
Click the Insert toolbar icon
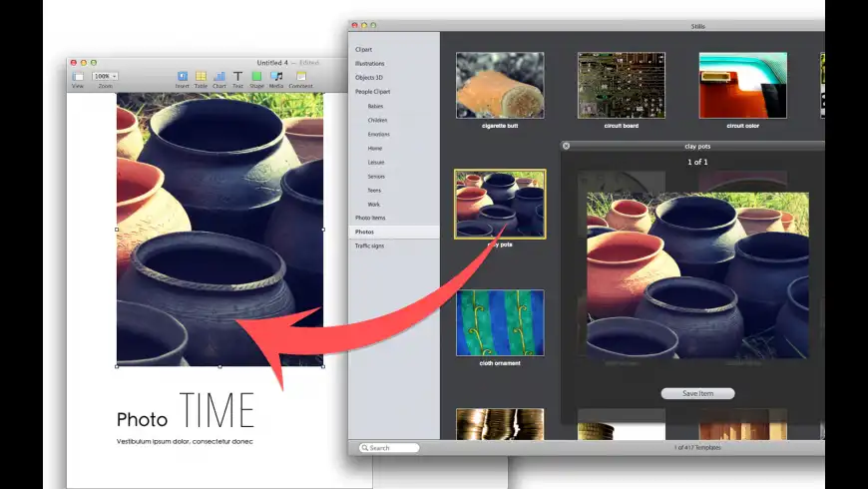(x=183, y=77)
